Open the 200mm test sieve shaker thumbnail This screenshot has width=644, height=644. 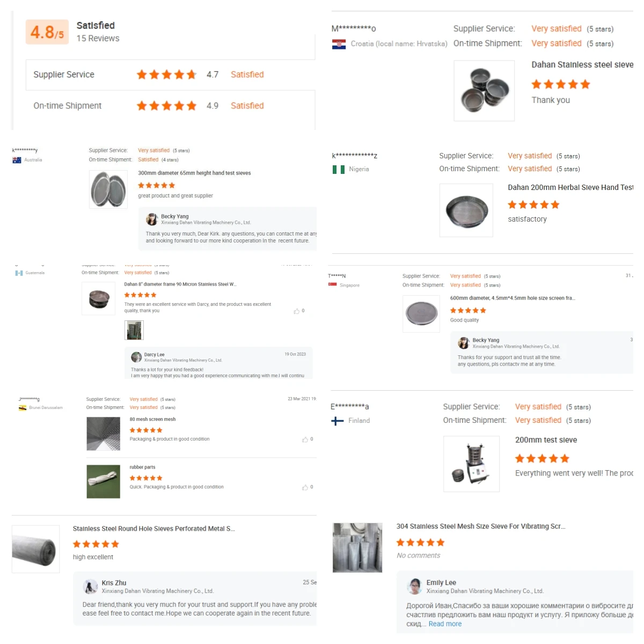471,464
